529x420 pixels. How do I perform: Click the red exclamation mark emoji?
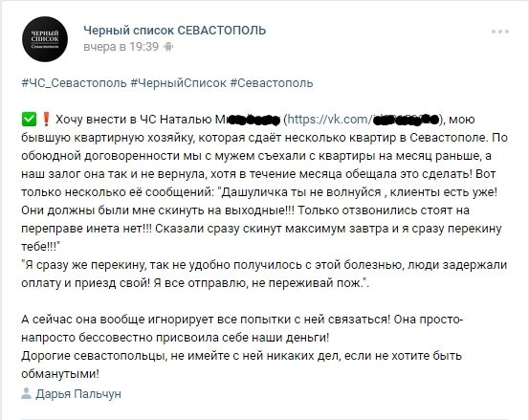pos(46,119)
